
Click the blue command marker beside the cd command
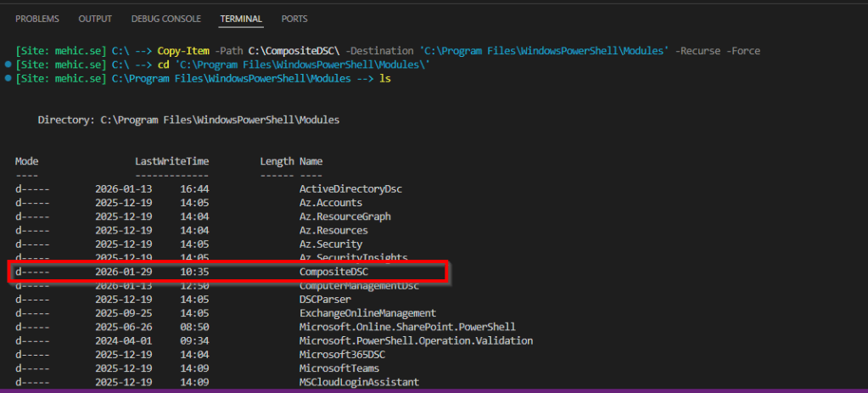[x=8, y=65]
